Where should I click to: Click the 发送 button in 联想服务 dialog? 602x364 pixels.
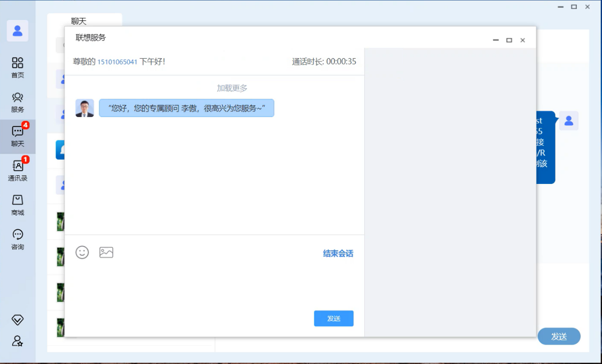click(x=333, y=318)
